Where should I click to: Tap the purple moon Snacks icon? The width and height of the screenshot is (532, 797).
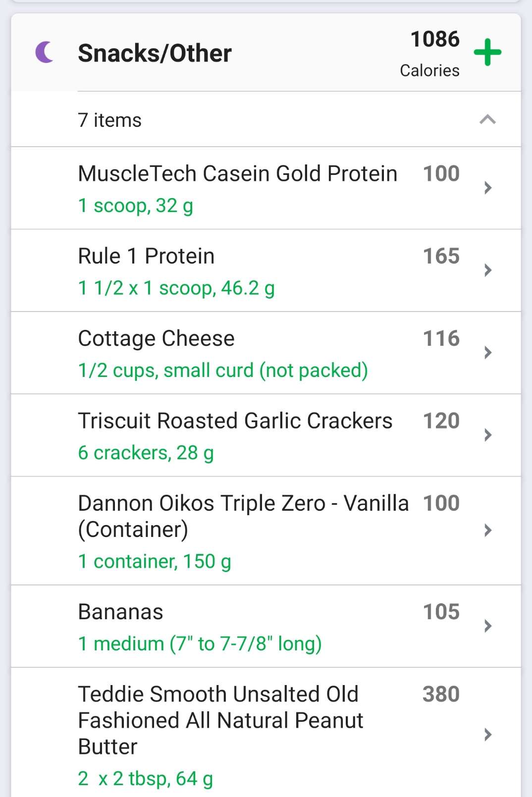coord(45,52)
